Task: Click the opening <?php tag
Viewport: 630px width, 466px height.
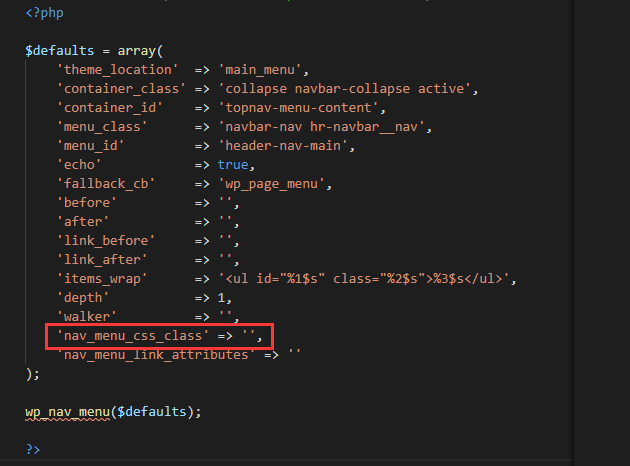Action: coord(44,13)
